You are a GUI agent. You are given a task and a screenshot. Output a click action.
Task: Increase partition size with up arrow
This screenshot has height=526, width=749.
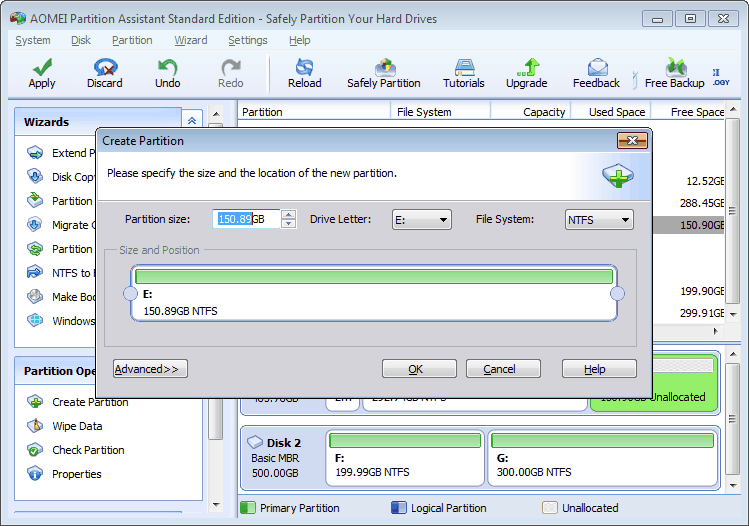click(x=288, y=215)
